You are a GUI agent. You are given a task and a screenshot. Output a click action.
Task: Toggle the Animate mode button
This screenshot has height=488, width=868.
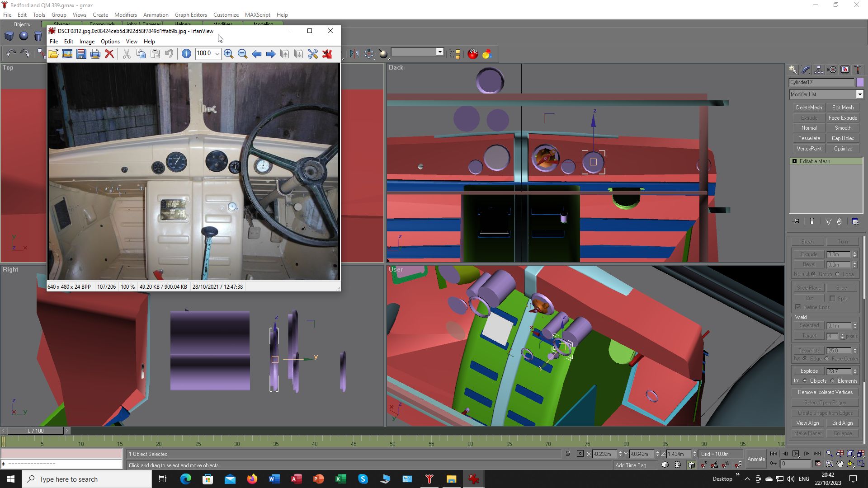(756, 459)
